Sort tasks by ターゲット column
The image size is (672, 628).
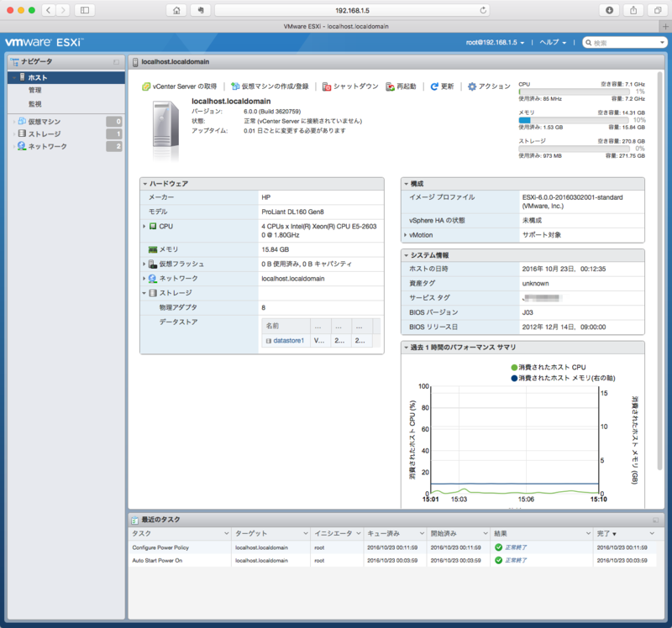coord(271,533)
